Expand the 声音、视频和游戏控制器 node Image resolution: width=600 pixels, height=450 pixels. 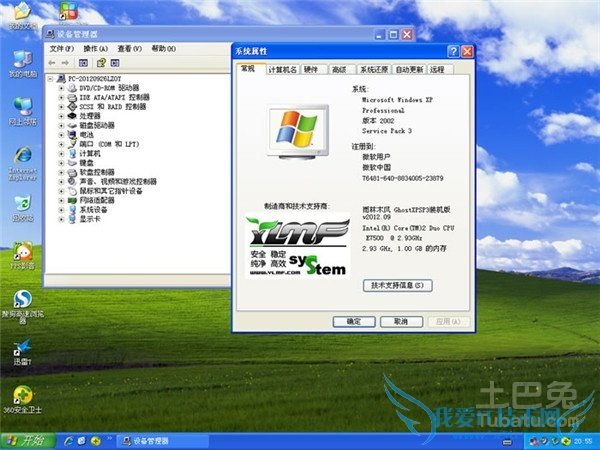(61, 182)
